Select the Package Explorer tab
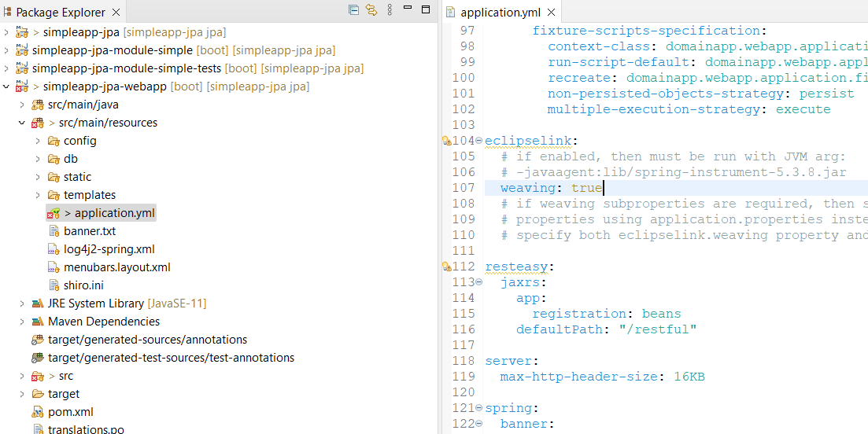Viewport: 868px width, 434px height. (60, 13)
